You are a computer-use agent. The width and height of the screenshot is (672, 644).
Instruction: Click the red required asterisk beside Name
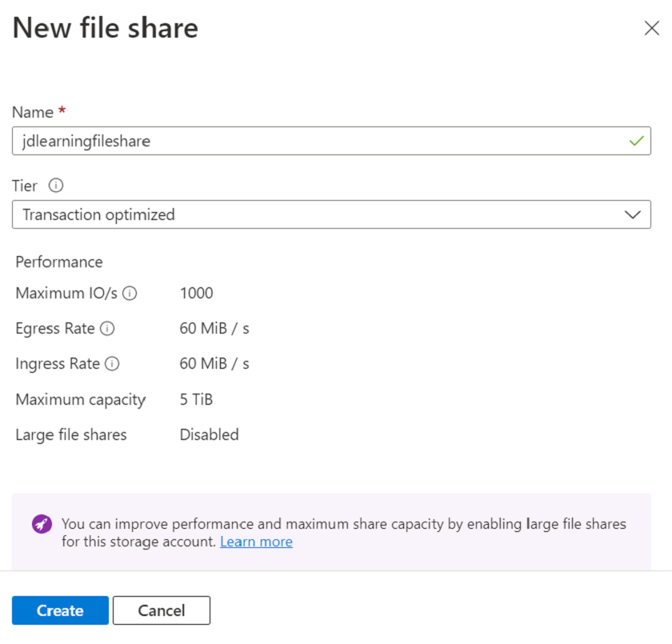[62, 108]
